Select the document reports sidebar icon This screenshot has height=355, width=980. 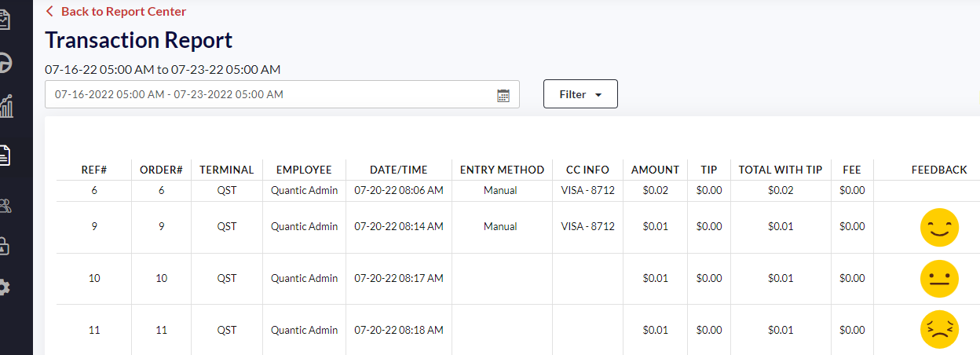click(5, 156)
